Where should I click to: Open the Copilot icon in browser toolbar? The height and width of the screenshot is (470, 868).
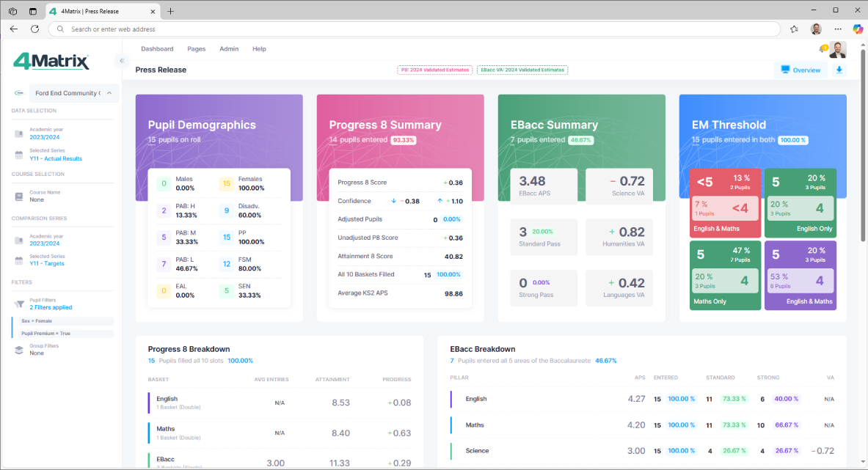857,29
